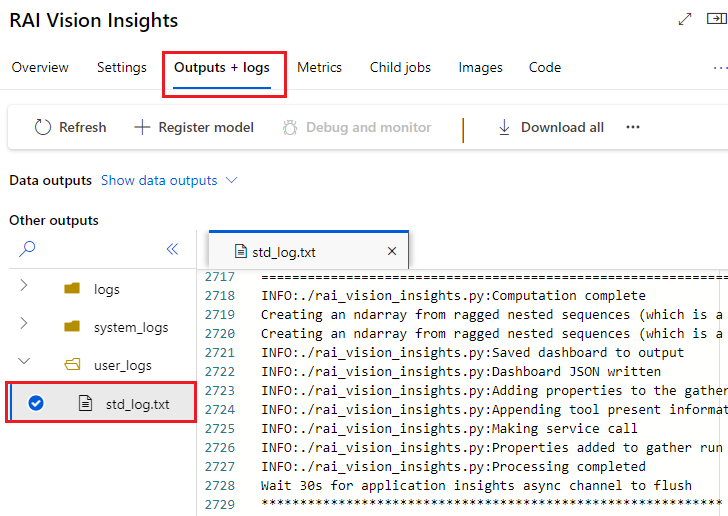Select the system_logs folder name
The width and height of the screenshot is (728, 516).
point(131,327)
